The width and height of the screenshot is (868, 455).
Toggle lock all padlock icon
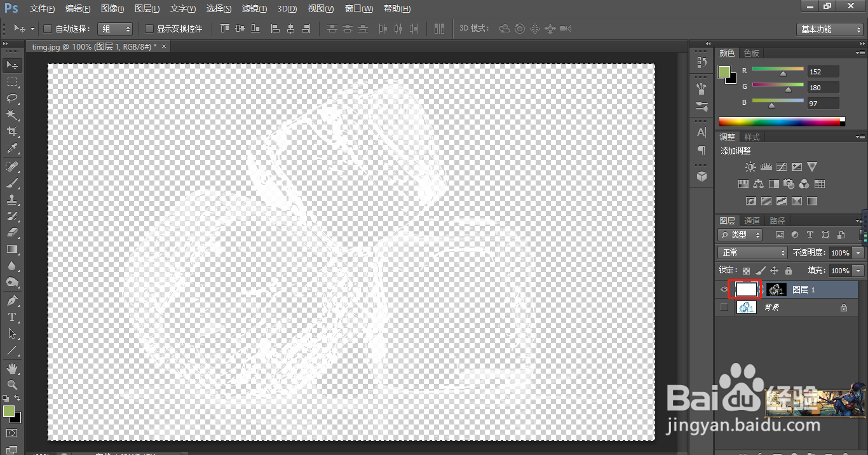click(x=788, y=271)
